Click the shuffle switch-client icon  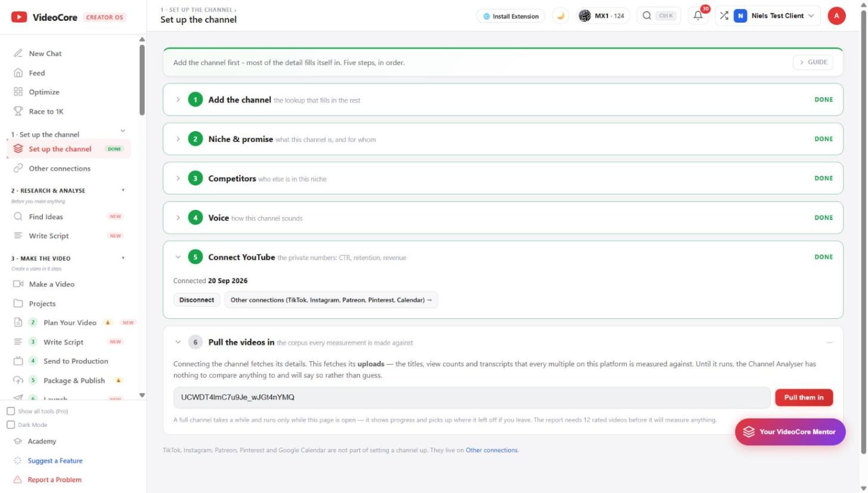[724, 16]
